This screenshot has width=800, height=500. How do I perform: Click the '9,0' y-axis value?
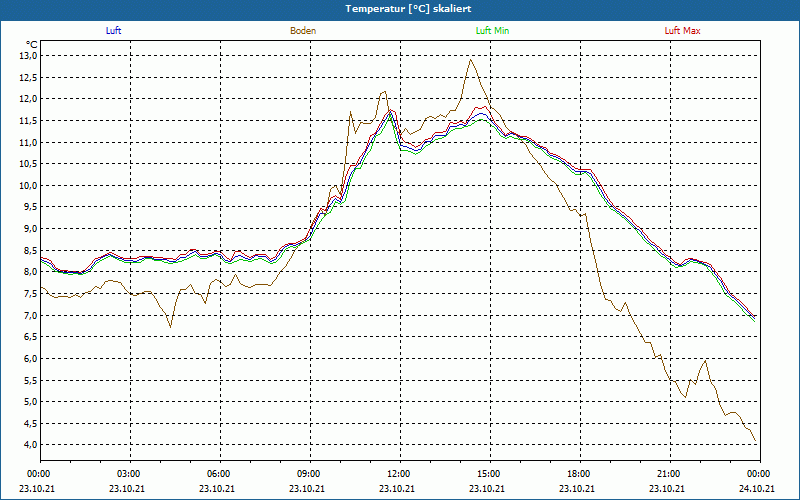tap(31, 228)
